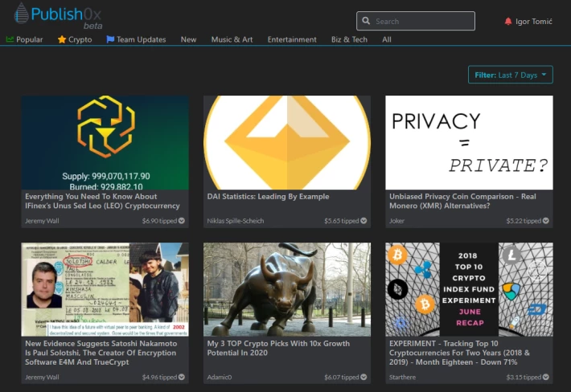Click tip icon on 3 TOP Crypto Picks card
This screenshot has height=392, width=571.
[364, 377]
